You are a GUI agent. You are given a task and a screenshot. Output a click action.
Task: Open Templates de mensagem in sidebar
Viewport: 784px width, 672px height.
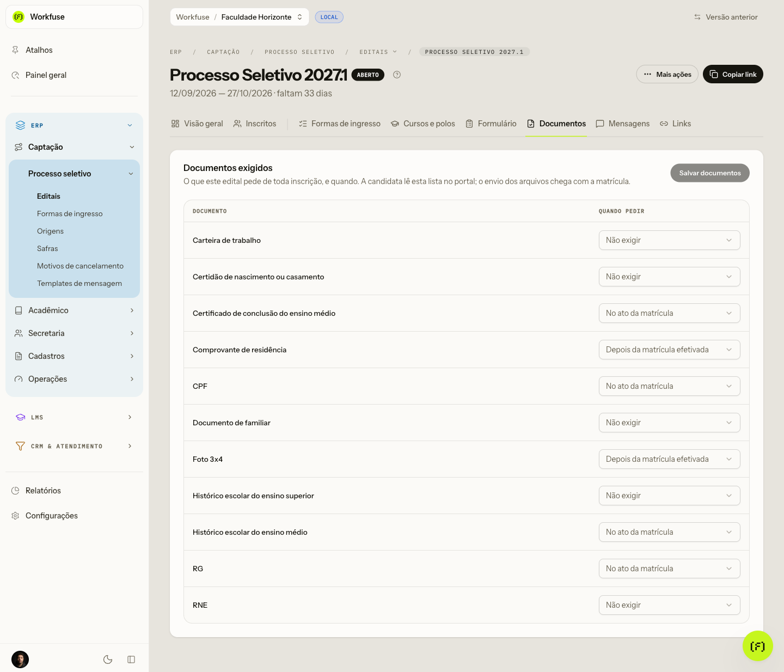click(79, 283)
